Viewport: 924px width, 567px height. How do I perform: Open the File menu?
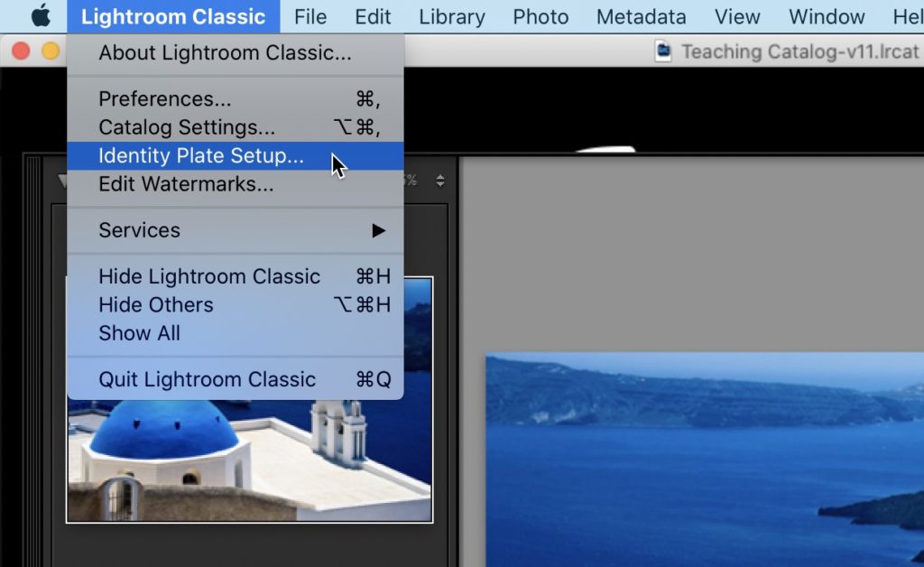(310, 16)
